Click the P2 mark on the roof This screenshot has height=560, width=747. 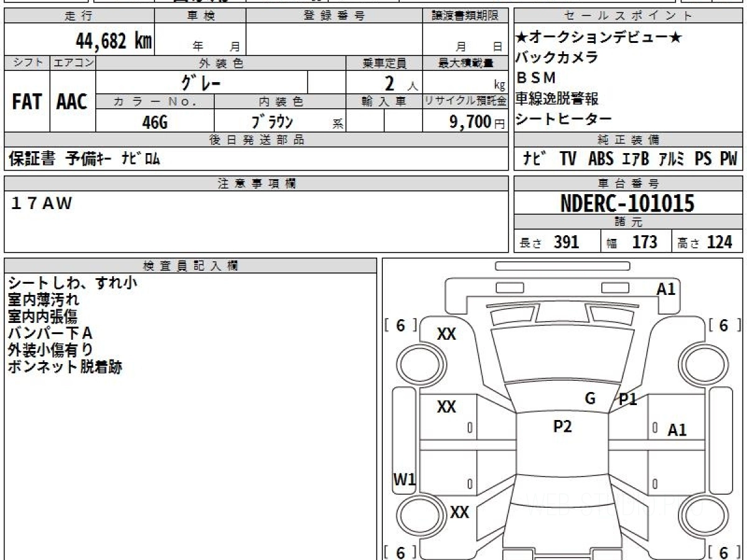click(562, 426)
